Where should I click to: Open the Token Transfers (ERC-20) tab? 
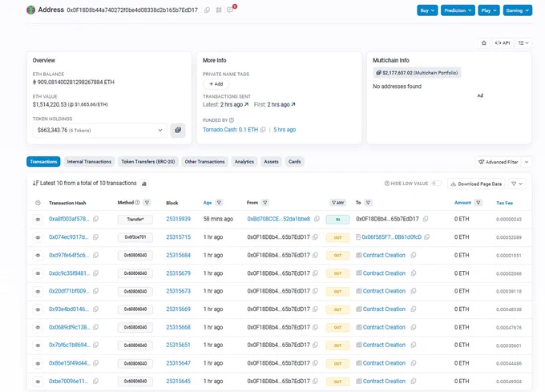tap(148, 162)
